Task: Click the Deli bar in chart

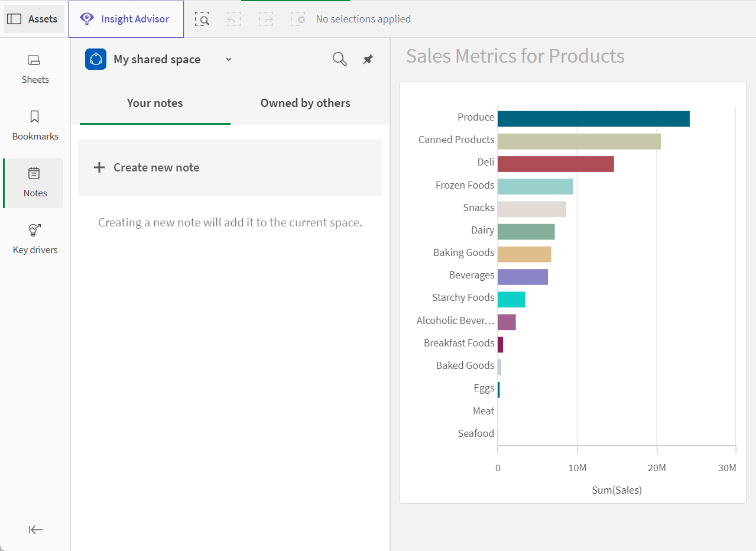Action: point(556,164)
